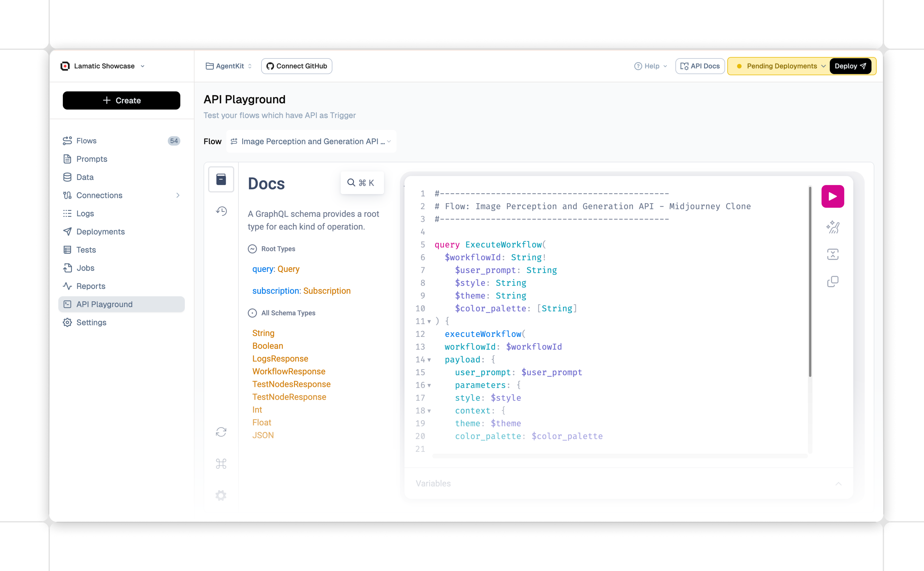Open GraphiQL settings gear icon
This screenshot has width=924, height=571.
pyautogui.click(x=221, y=495)
